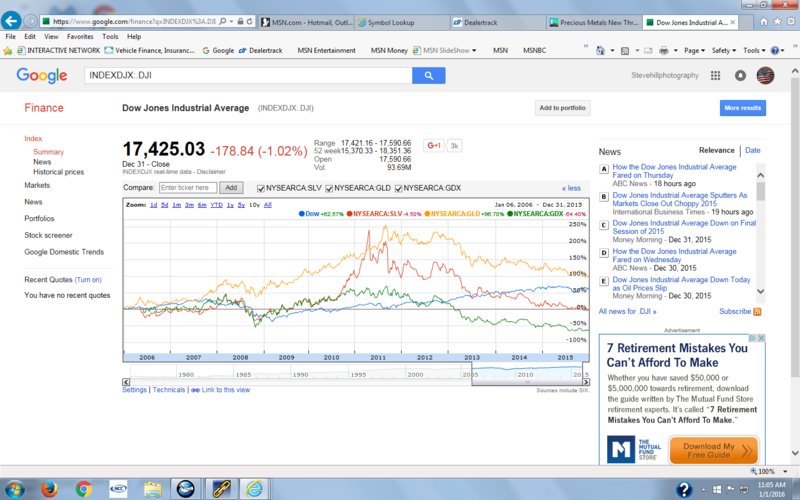Click the Add to portfolio button
The height and width of the screenshot is (500, 800).
[x=562, y=108]
